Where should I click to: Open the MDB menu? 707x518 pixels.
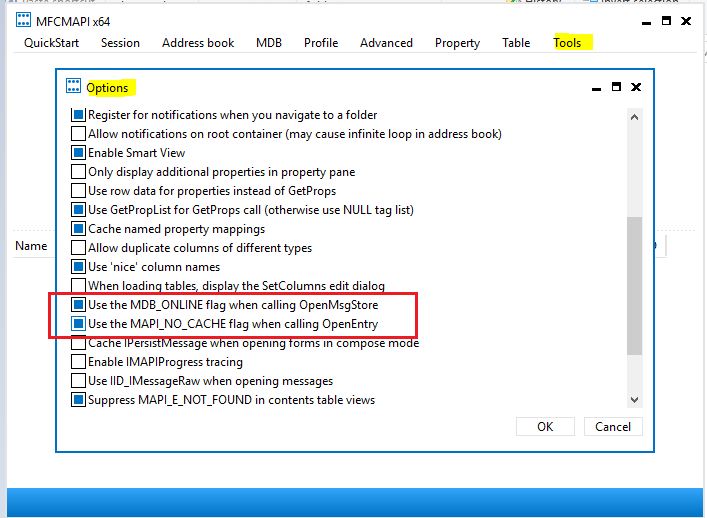point(269,43)
